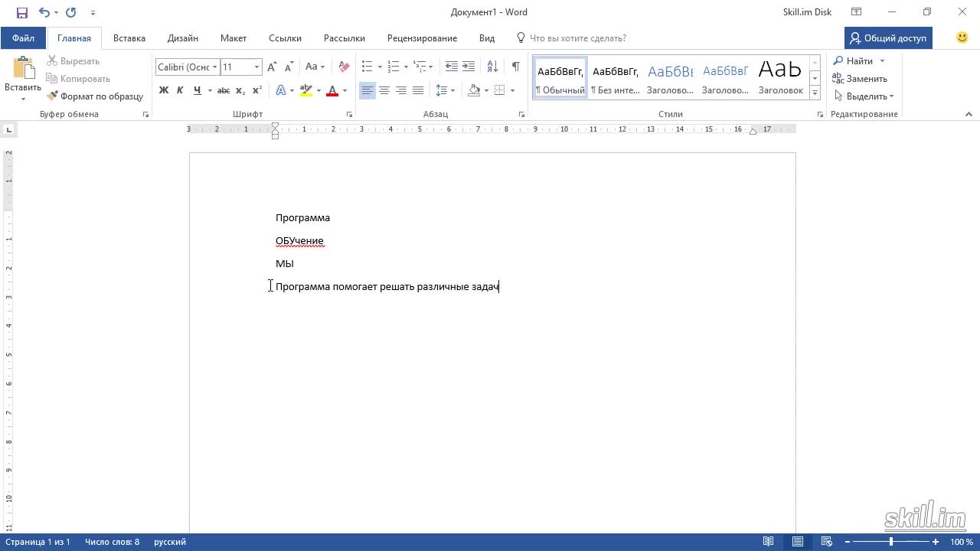
Task: Adjust the zoom slider handle
Action: pyautogui.click(x=890, y=542)
